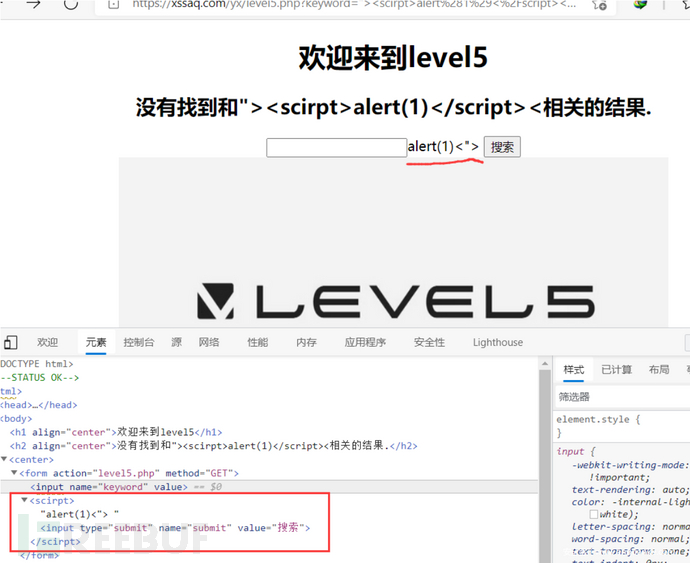This screenshot has width=690, height=563.
Task: Collapse the script element node
Action: pos(25,500)
